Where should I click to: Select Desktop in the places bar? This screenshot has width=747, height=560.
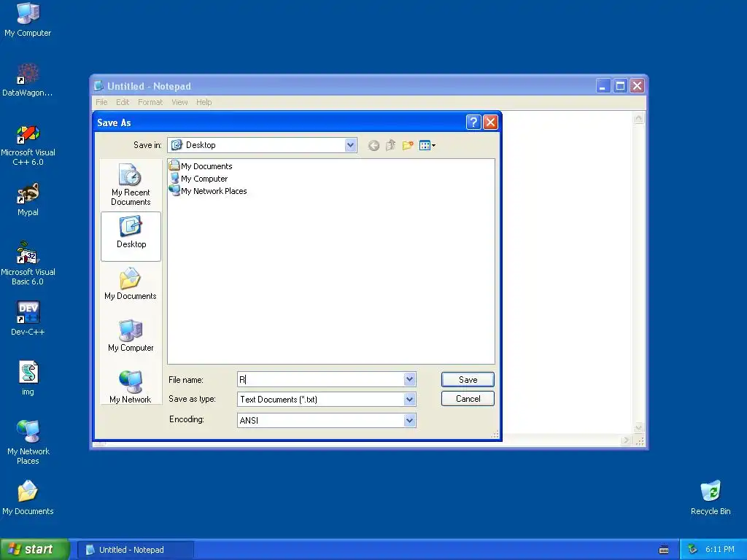[x=131, y=237]
